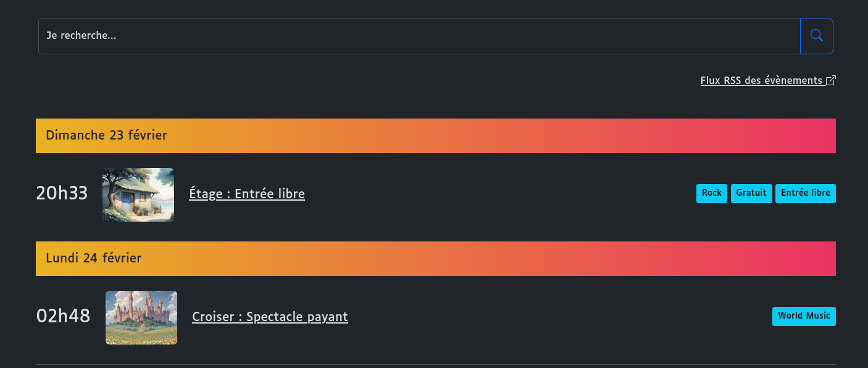868x368 pixels.
Task: Open the 'Étage : Entrée libre' event link
Action: tap(247, 194)
